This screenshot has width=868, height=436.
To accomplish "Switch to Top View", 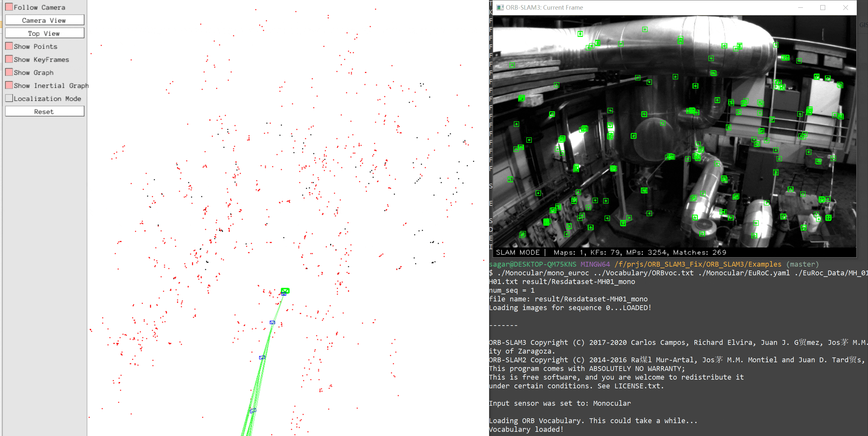I will [x=44, y=33].
